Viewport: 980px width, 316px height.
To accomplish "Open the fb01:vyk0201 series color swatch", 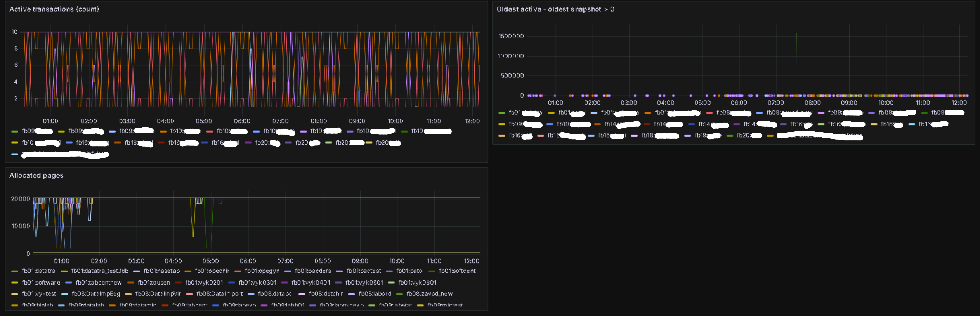I will coord(179,283).
